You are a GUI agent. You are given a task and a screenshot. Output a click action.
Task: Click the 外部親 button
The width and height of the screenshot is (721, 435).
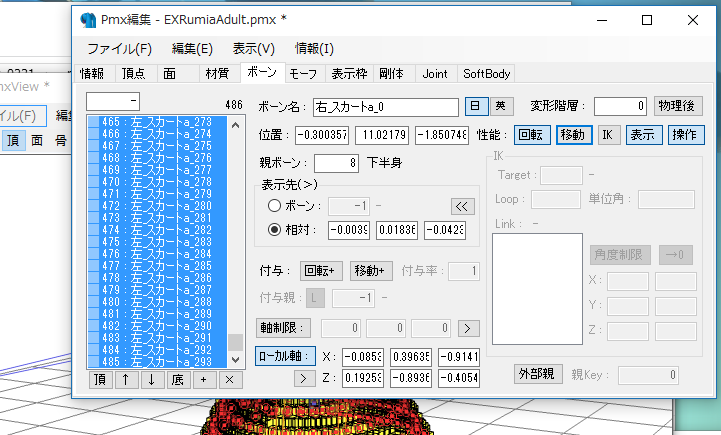(535, 375)
